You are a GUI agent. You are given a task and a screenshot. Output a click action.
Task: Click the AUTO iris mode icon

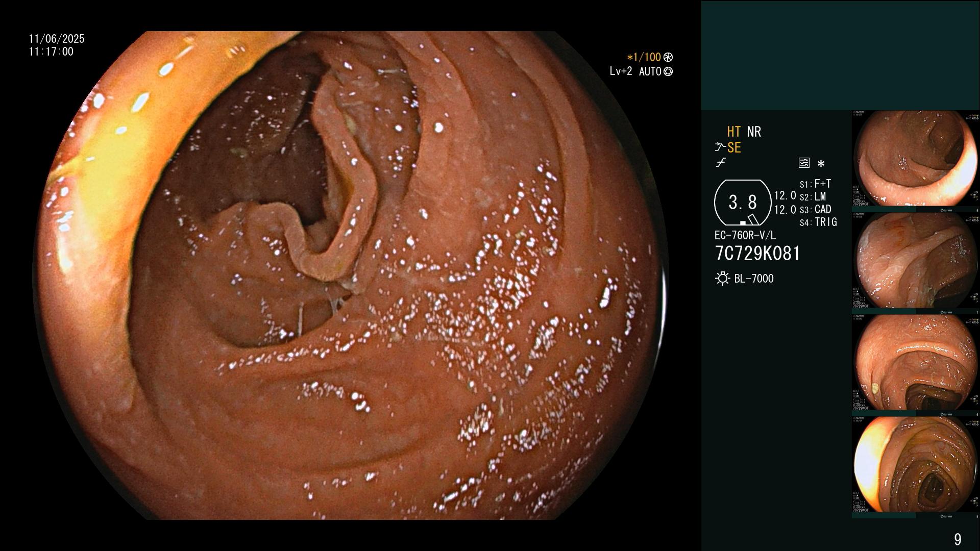pyautogui.click(x=668, y=71)
